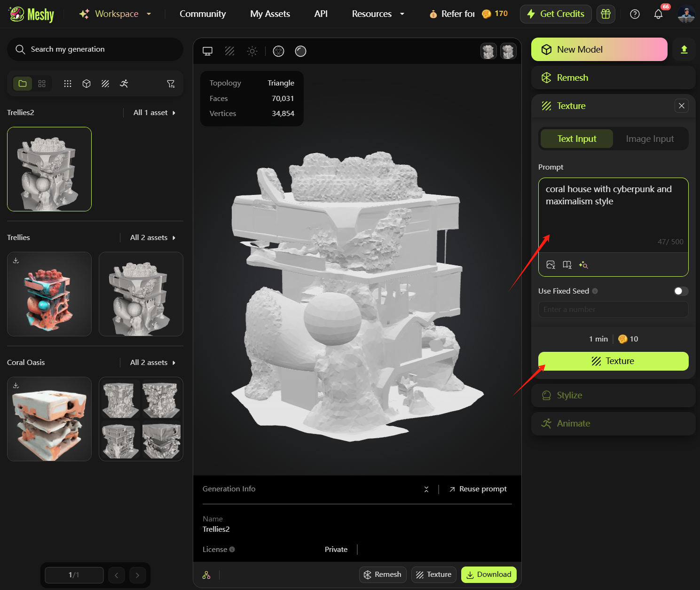Toggle the lighting sun icon in viewer
This screenshot has height=590, width=700.
coord(252,51)
